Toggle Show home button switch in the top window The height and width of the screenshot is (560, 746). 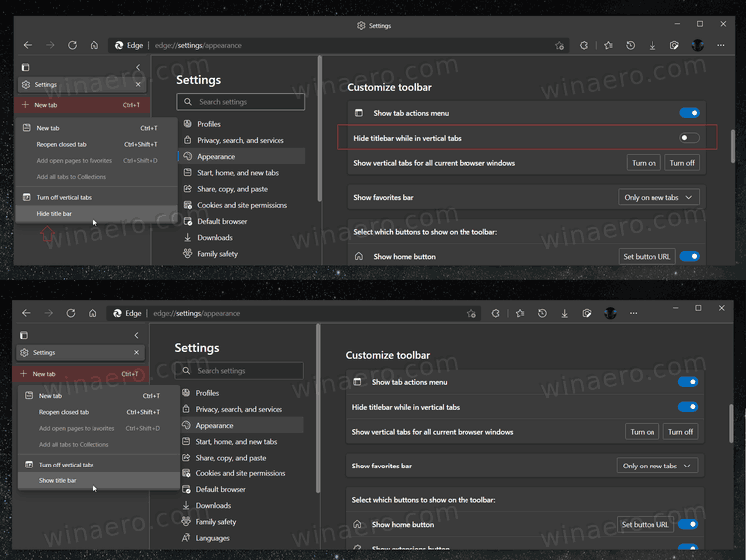(689, 256)
